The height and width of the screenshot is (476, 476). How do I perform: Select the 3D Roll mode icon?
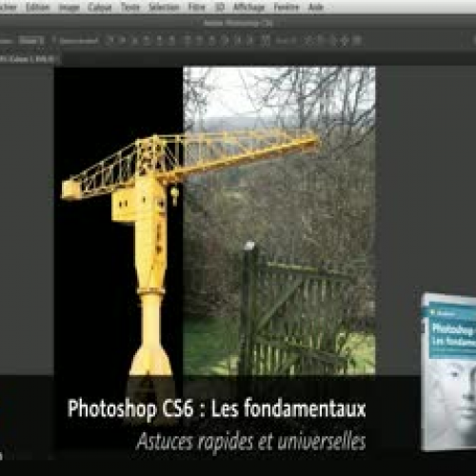pyautogui.click(x=321, y=40)
